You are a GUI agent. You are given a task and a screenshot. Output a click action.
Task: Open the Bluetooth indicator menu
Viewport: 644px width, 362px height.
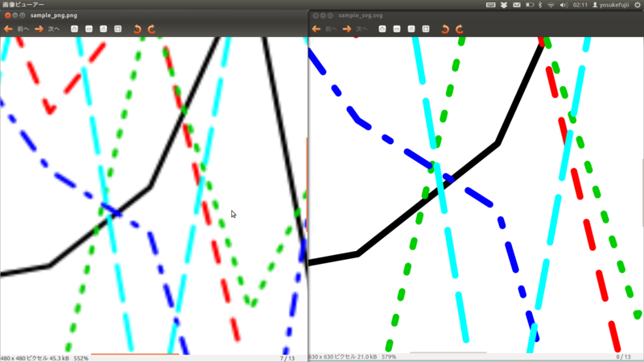pos(540,5)
